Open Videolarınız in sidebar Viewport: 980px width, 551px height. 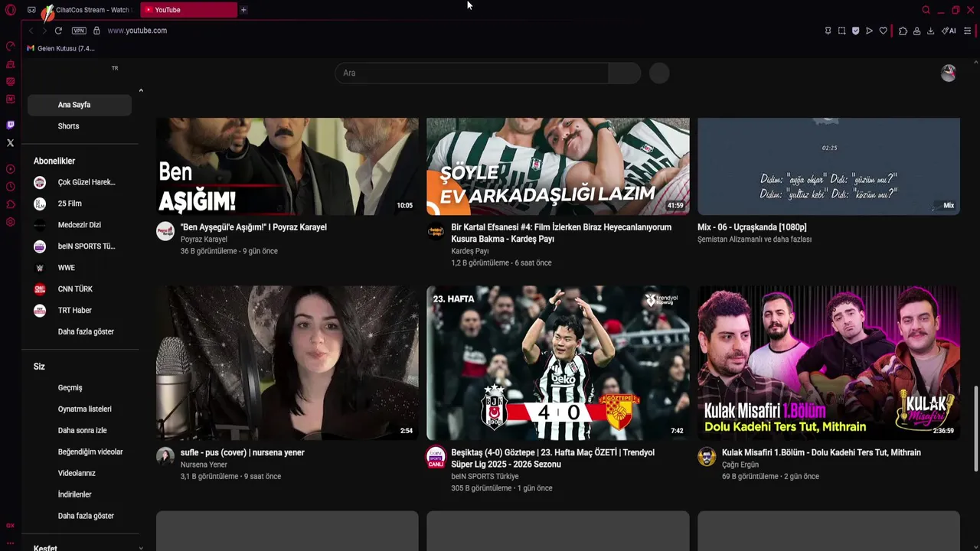click(80, 474)
